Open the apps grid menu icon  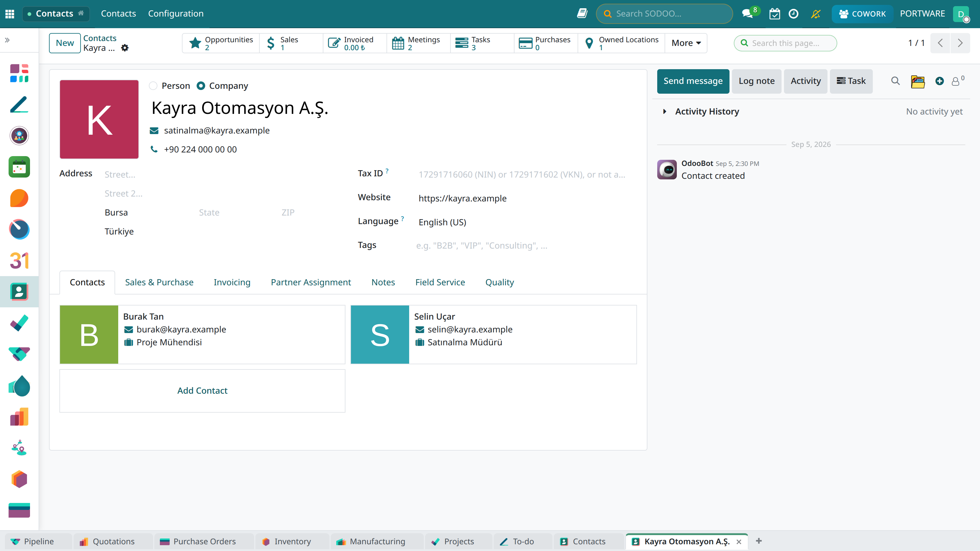10,14
